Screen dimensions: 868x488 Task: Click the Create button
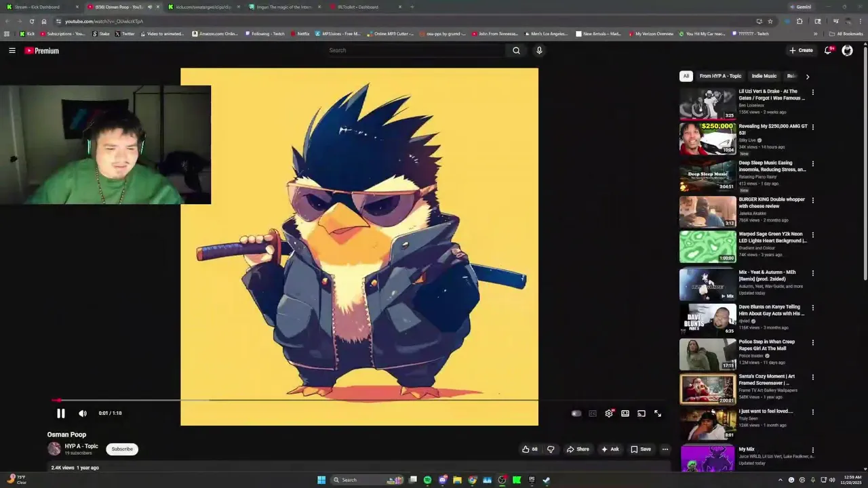[x=801, y=50]
